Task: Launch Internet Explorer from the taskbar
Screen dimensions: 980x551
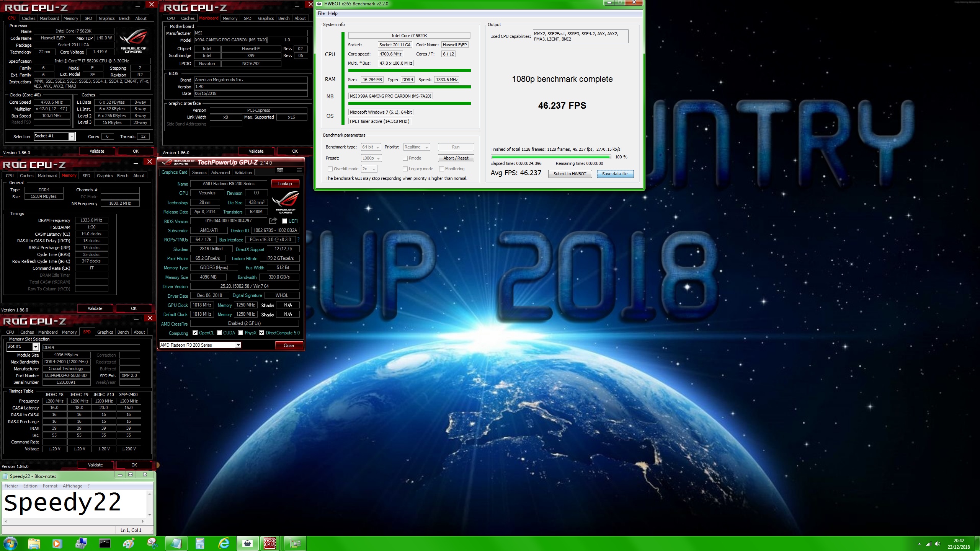Action: (224, 543)
